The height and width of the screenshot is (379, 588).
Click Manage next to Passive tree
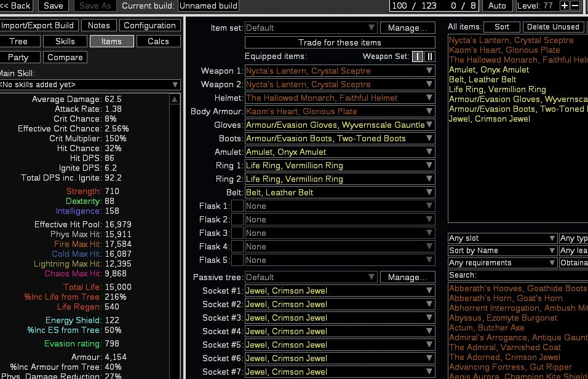click(408, 277)
